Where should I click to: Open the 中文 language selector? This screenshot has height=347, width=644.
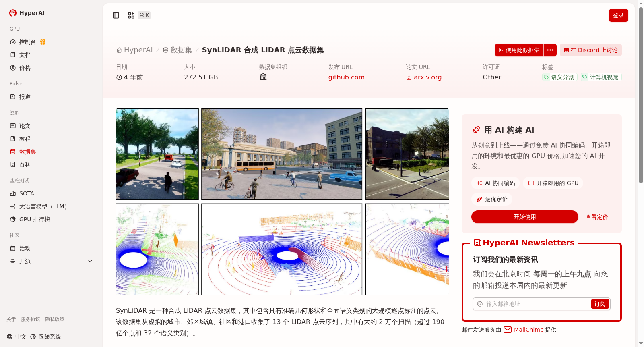[17, 337]
